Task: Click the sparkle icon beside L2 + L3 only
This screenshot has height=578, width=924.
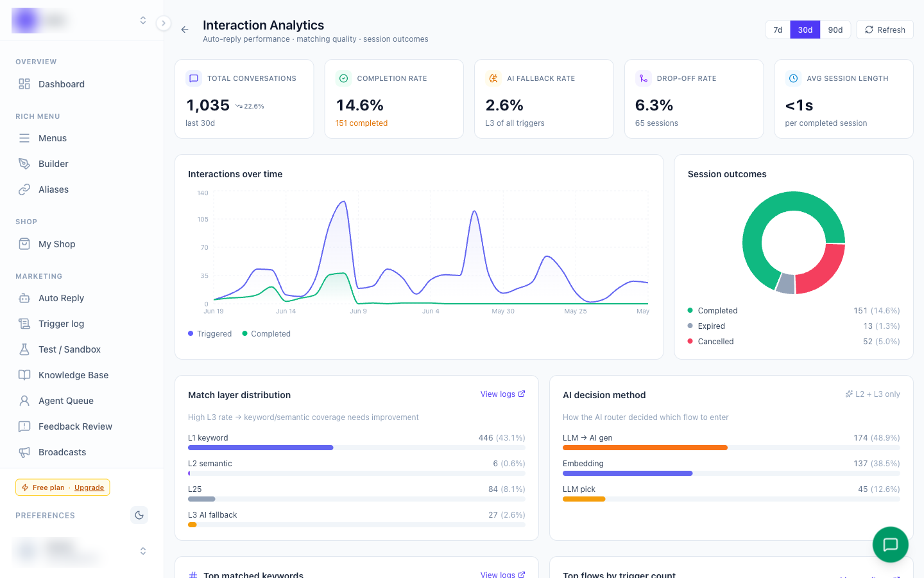Action: [x=849, y=394]
